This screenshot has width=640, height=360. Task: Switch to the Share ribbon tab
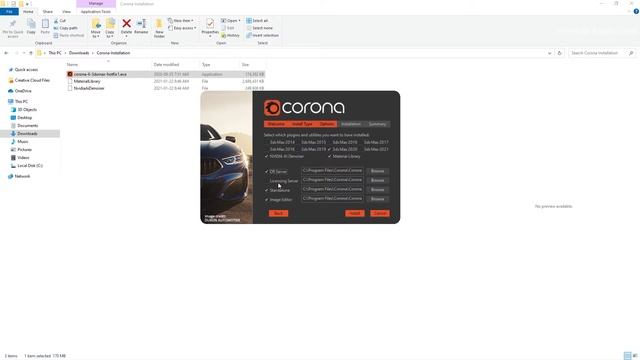[x=47, y=11]
